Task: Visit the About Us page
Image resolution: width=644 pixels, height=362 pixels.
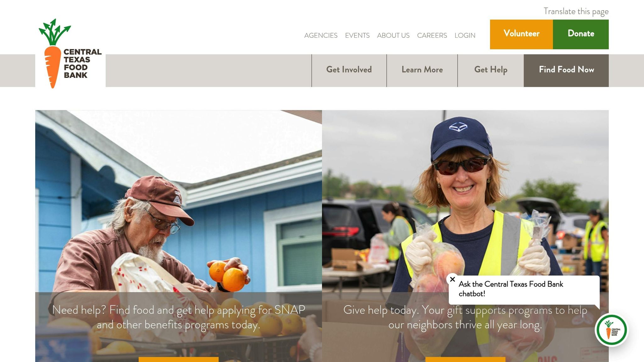Action: point(393,36)
